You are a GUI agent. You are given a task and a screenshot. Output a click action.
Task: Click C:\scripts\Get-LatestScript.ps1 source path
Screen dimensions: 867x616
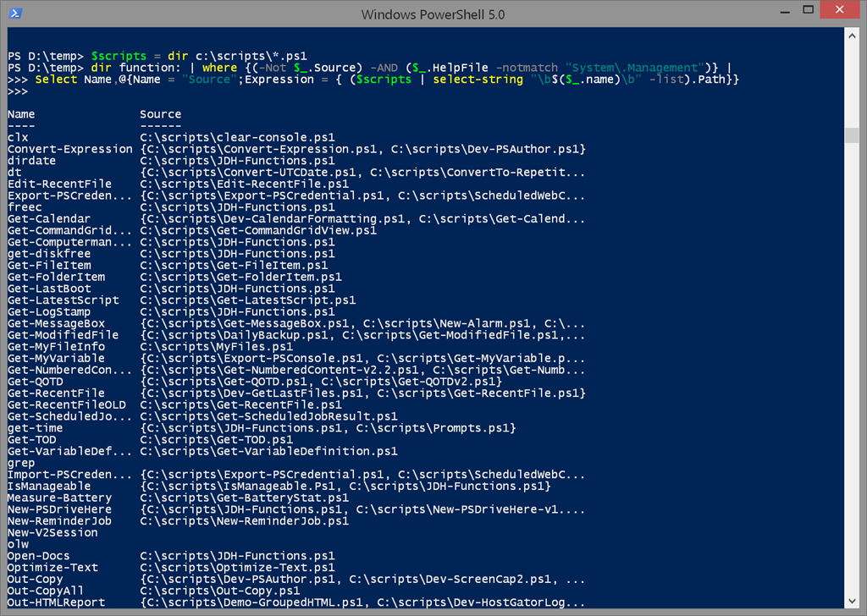(x=248, y=300)
